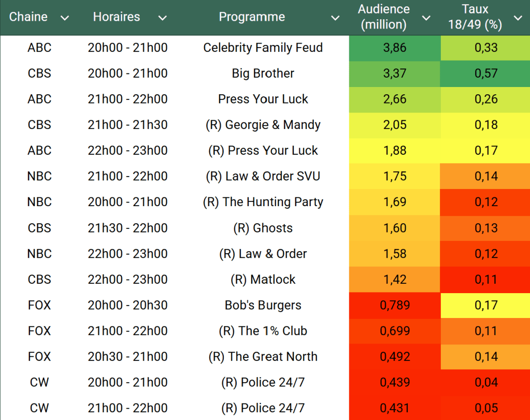Click the Big Brother programme cell
Screen dimensions: 530x420
pyautogui.click(x=263, y=74)
